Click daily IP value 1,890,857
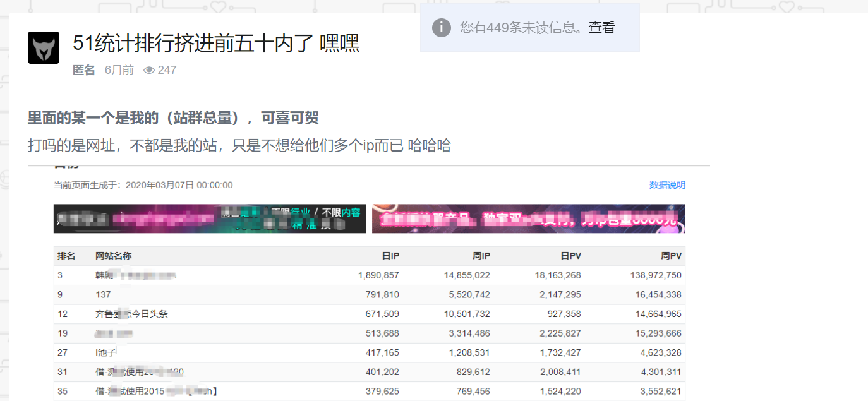 378,275
